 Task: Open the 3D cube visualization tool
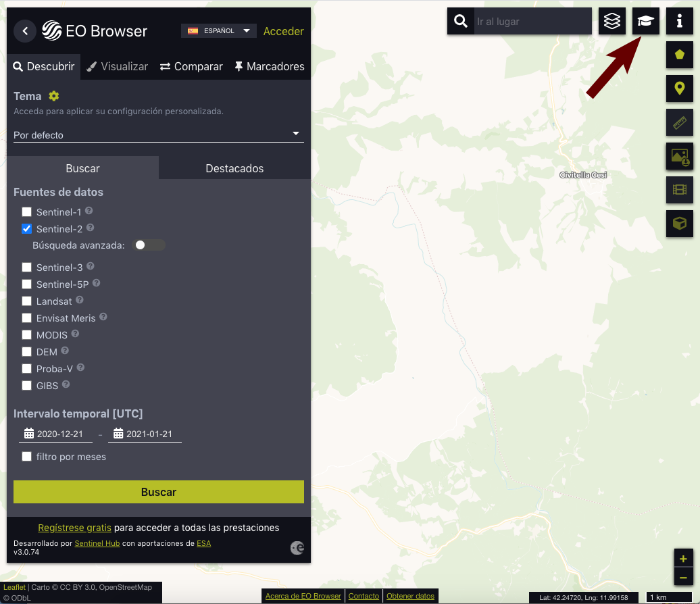tap(679, 224)
